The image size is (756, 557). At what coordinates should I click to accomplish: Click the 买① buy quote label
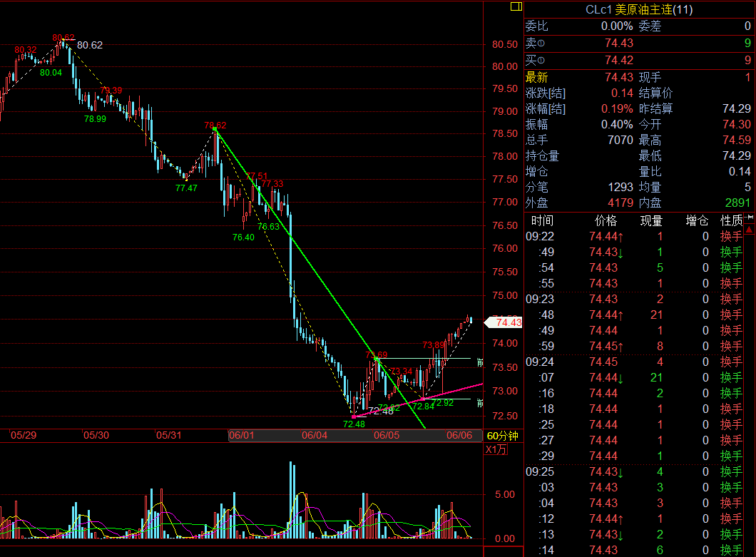[x=535, y=61]
